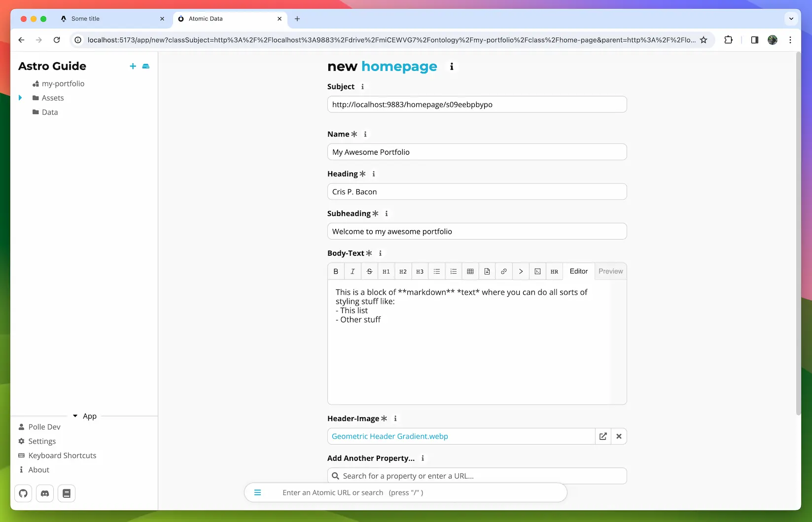Open the Astro Guide drive title
812x522 pixels.
[x=52, y=66]
